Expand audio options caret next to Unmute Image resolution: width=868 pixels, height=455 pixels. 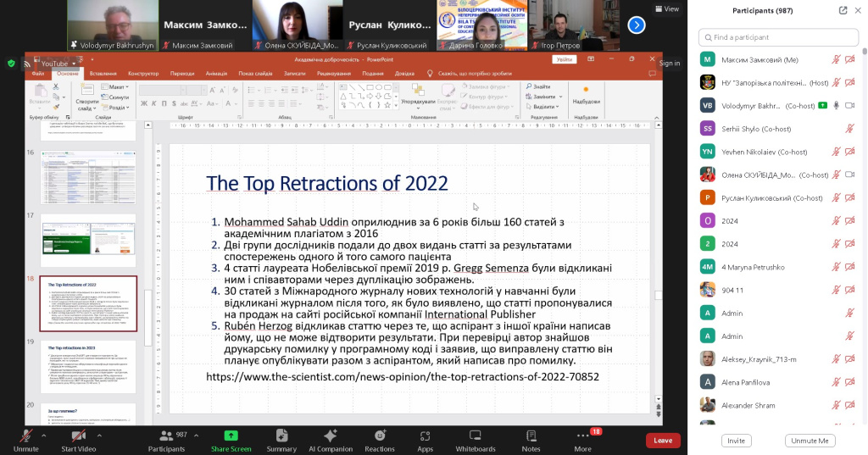pos(44,436)
